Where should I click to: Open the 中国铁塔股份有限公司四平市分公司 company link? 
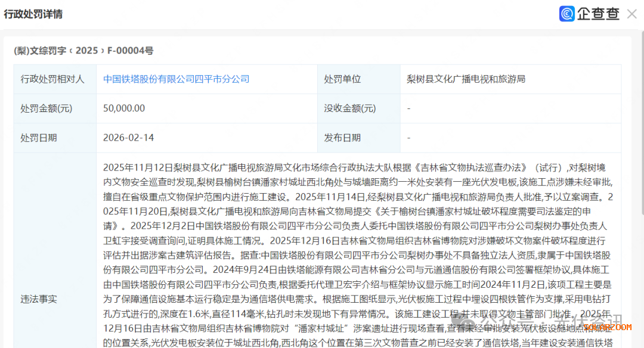coord(176,79)
